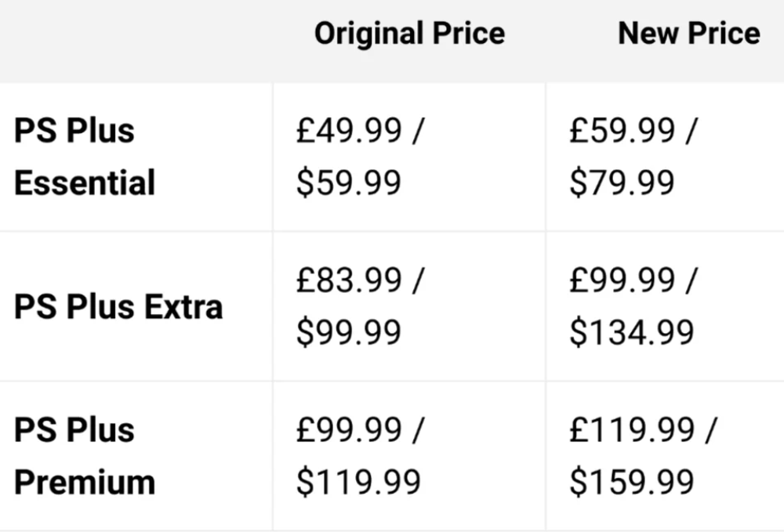Click the $159.99 Premium new price
This screenshot has width=784, height=532.
pos(632,482)
